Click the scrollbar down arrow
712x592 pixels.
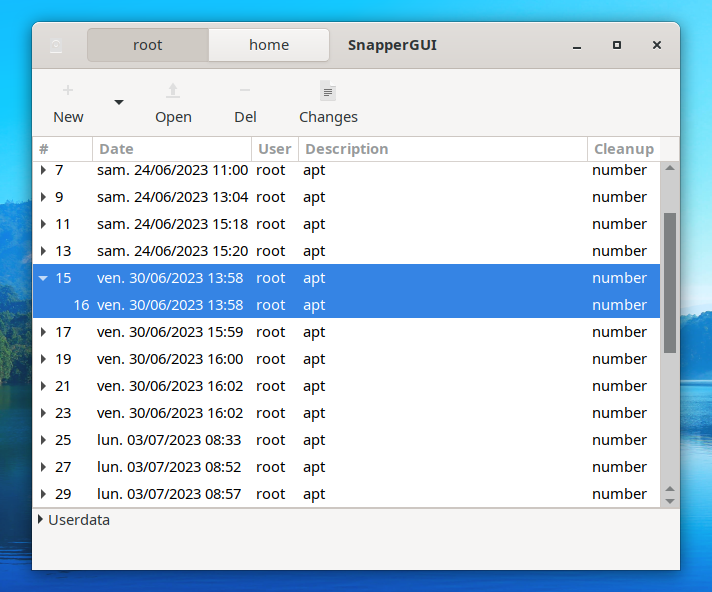pos(670,500)
